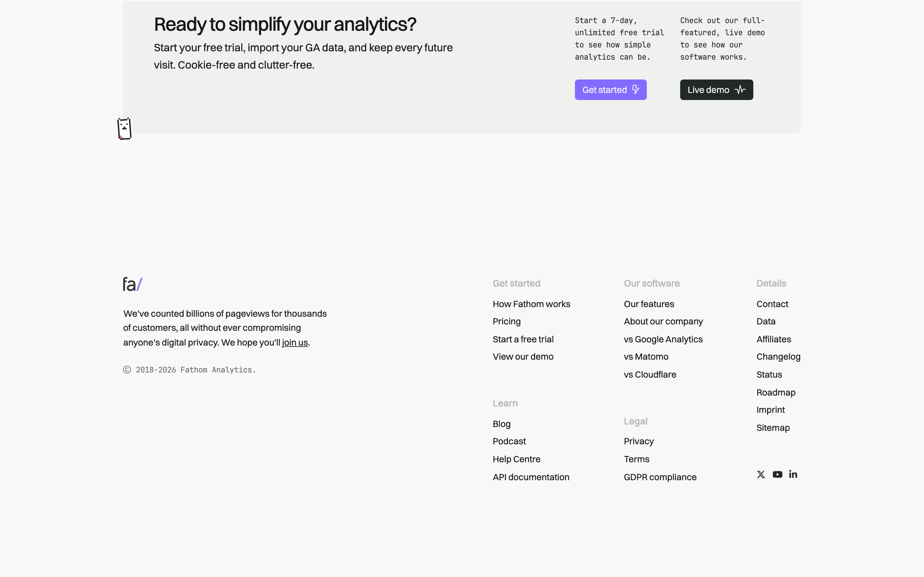This screenshot has height=577, width=924.
Task: Open the Help Centre link
Action: (516, 459)
